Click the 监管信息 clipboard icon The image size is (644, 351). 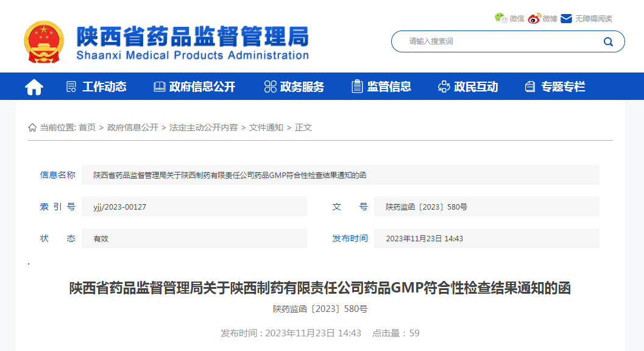pos(357,87)
